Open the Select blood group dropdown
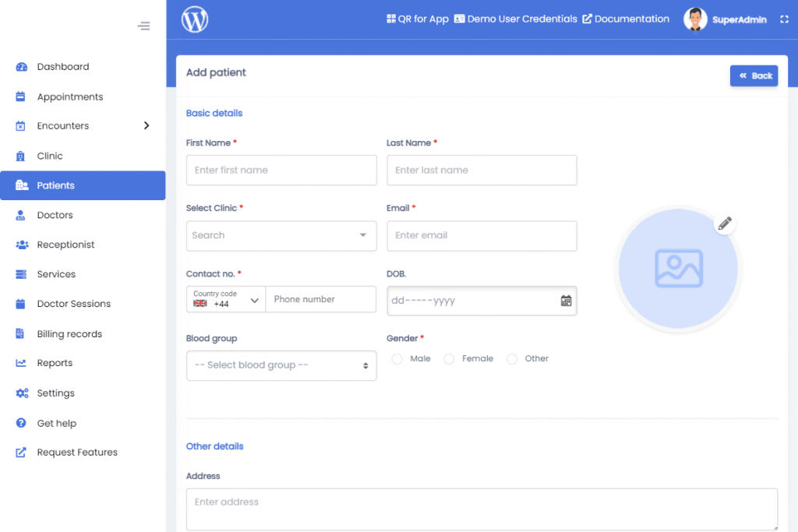 pos(281,365)
